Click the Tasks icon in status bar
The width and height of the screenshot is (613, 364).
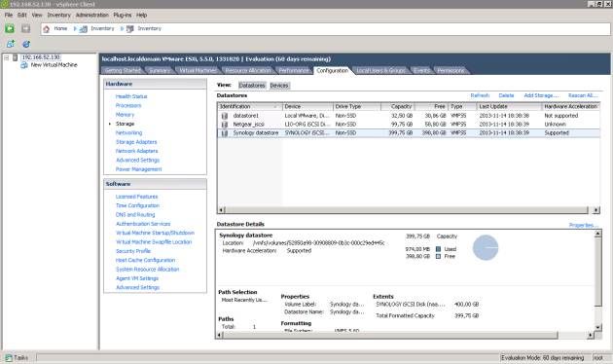[9, 358]
